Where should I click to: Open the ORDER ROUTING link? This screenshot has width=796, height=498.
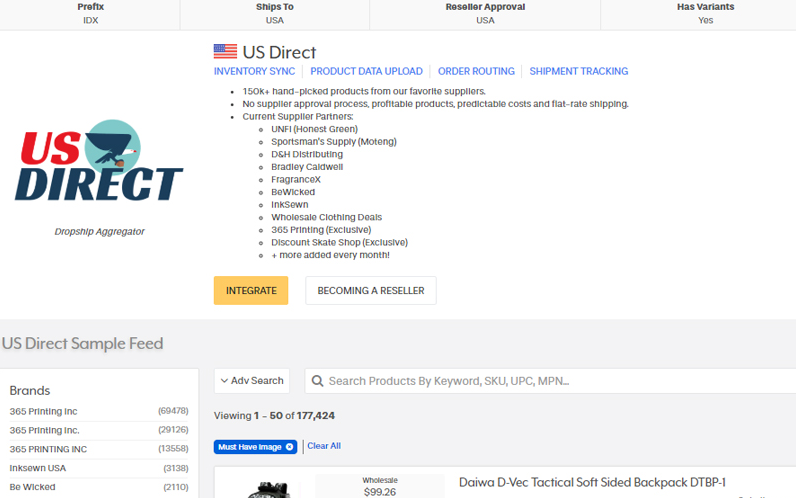coord(476,71)
